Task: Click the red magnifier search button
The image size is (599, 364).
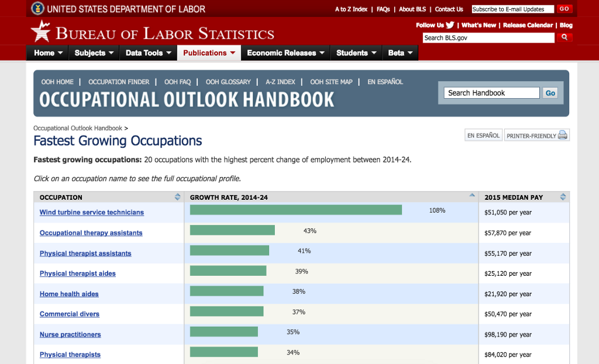Action: pos(564,37)
